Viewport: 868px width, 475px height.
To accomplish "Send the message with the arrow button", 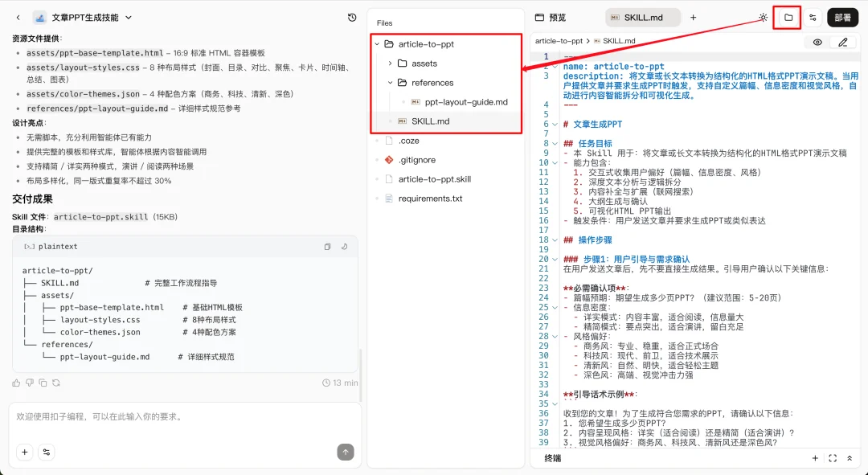I will pyautogui.click(x=345, y=452).
